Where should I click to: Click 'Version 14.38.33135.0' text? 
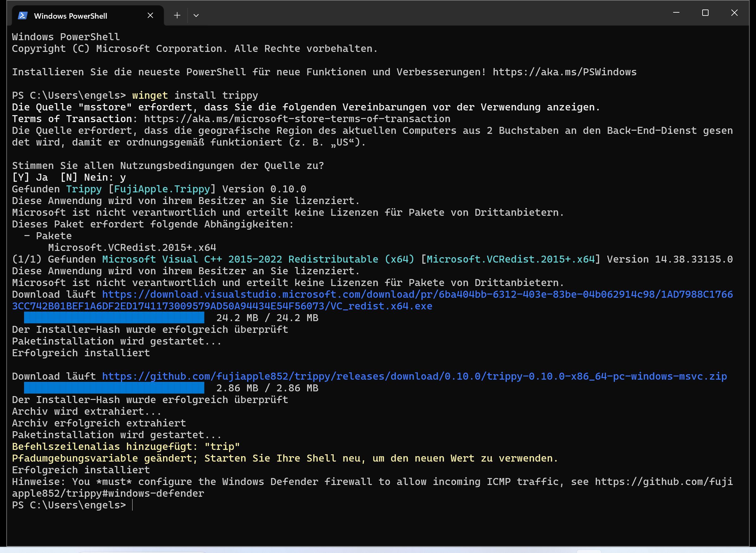coord(670,259)
